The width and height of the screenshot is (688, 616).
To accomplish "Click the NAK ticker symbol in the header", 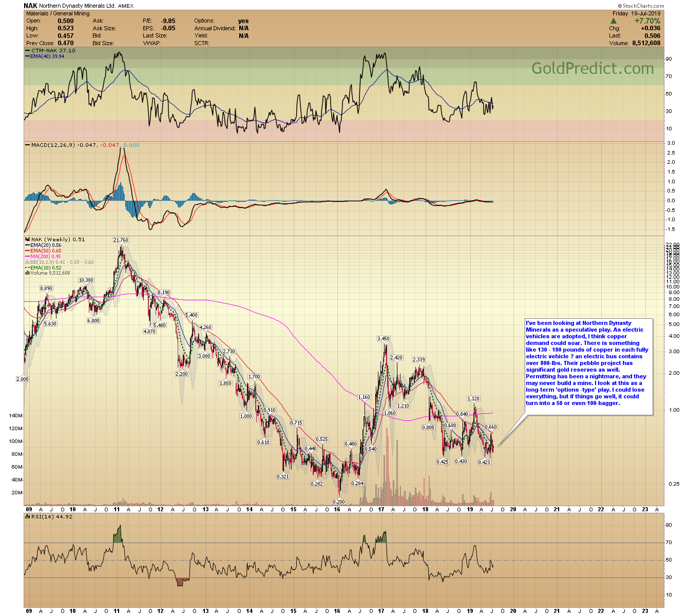I will pyautogui.click(x=30, y=6).
